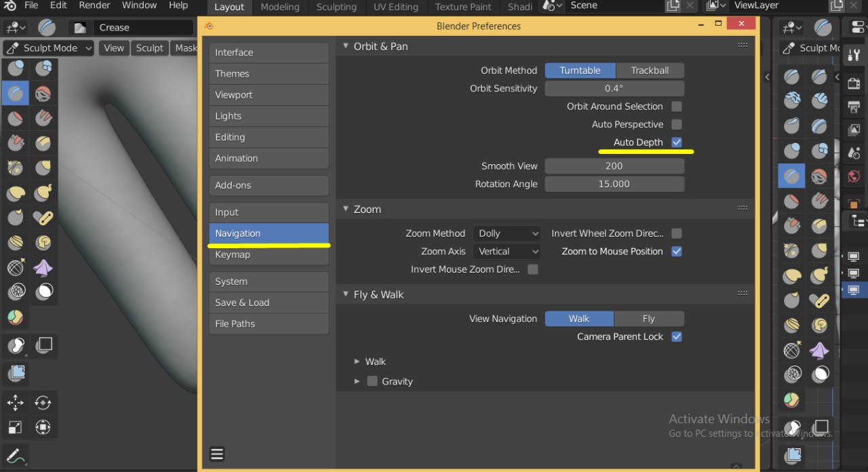This screenshot has width=868, height=472.
Task: Open the File menu
Action: 31,5
